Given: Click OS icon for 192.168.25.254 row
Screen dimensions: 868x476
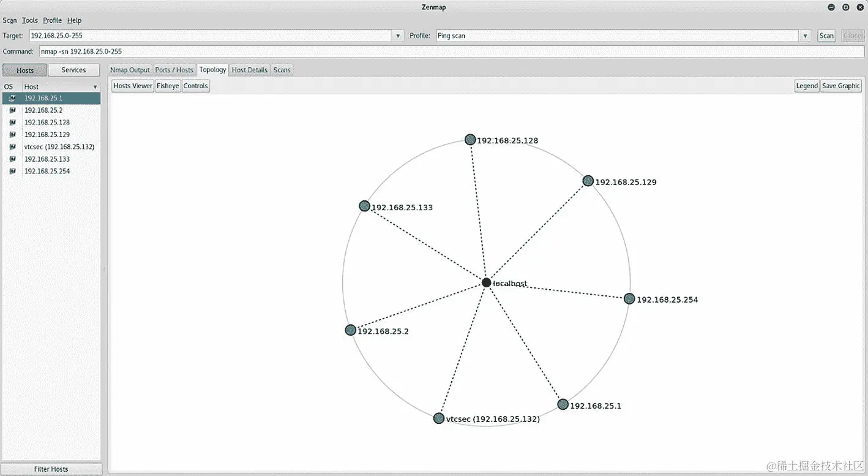Looking at the screenshot, I should coord(12,172).
